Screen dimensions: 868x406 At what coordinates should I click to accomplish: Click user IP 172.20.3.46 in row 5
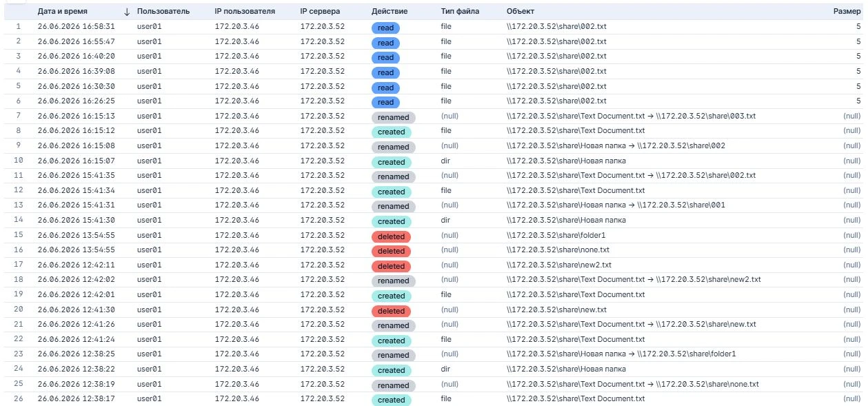point(237,86)
